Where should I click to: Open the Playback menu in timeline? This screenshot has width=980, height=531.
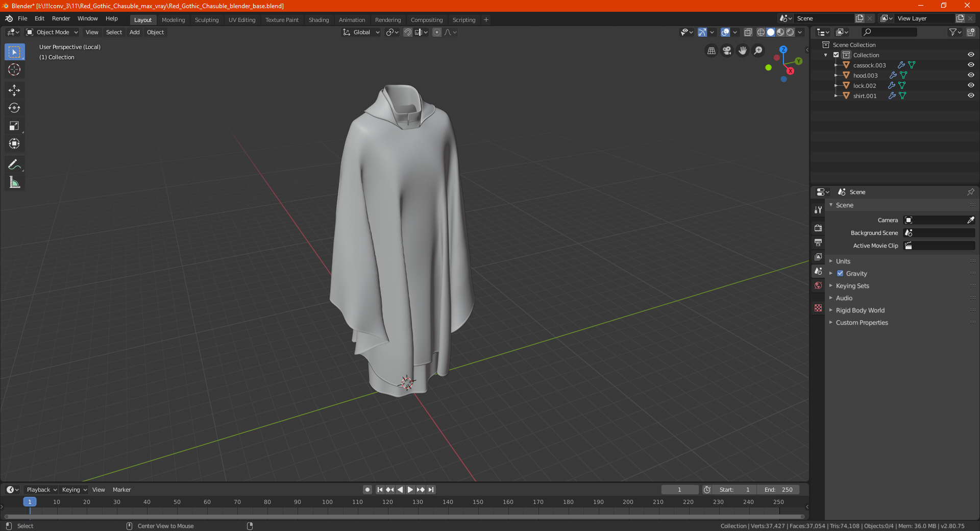point(41,490)
